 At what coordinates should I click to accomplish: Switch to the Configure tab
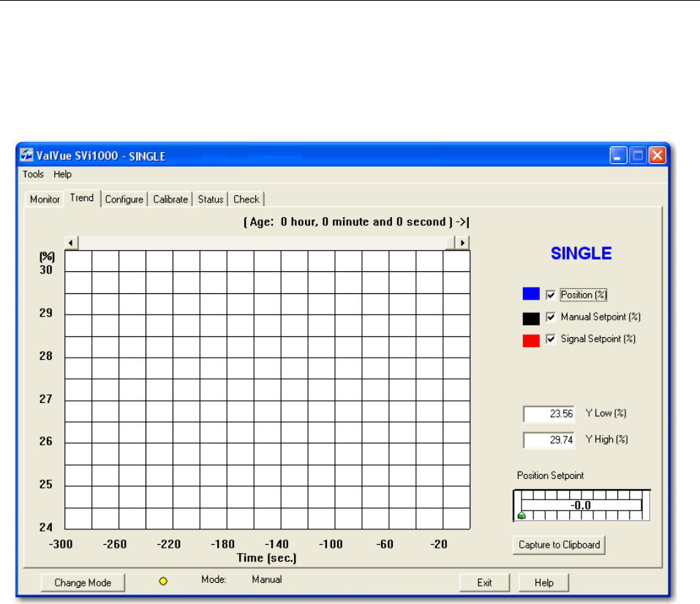click(124, 199)
